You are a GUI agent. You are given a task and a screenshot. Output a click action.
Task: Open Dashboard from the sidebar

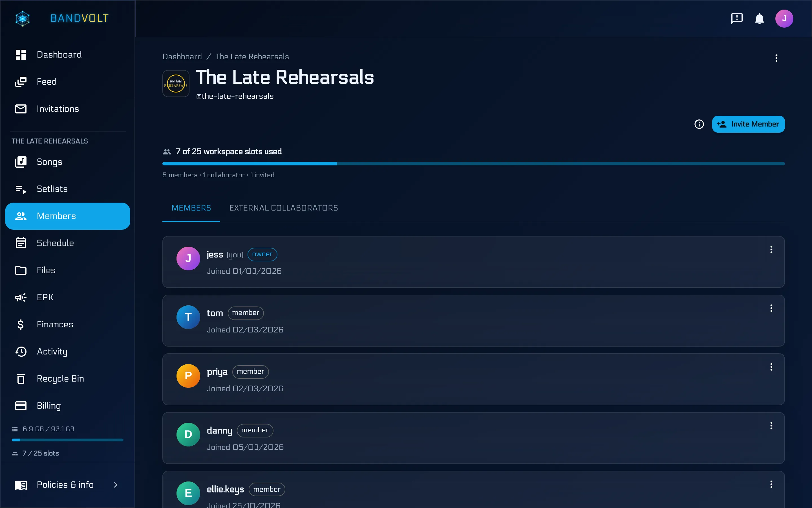67,54
